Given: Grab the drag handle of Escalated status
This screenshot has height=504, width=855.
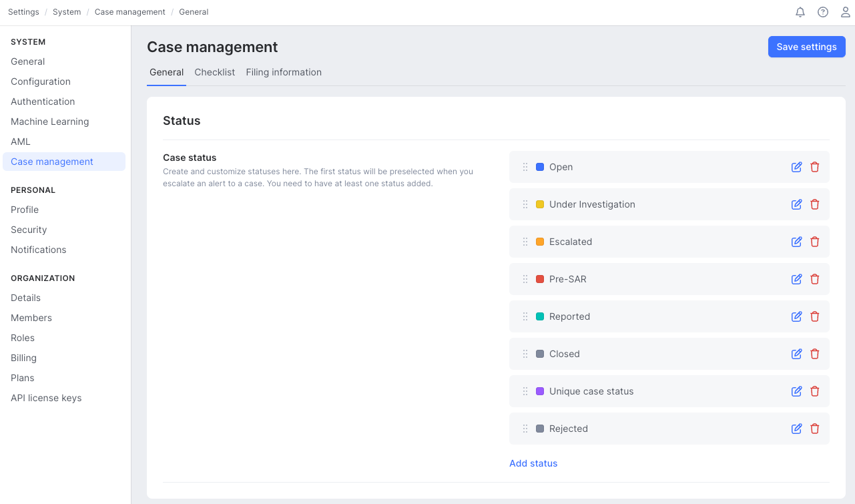Looking at the screenshot, I should click(525, 242).
